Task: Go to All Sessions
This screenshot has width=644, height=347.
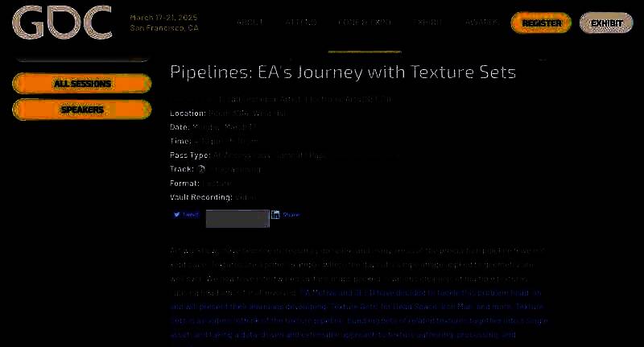Action: [x=82, y=84]
